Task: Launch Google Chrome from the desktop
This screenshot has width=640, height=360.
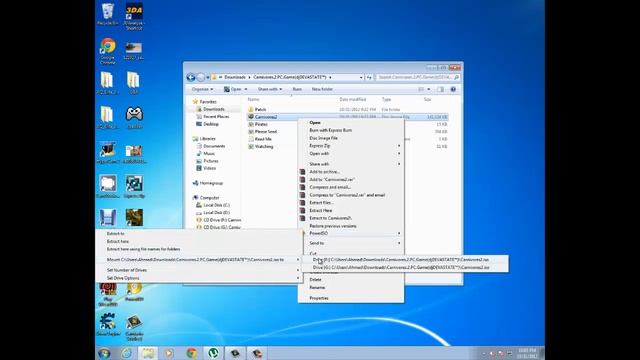Action: [108, 51]
